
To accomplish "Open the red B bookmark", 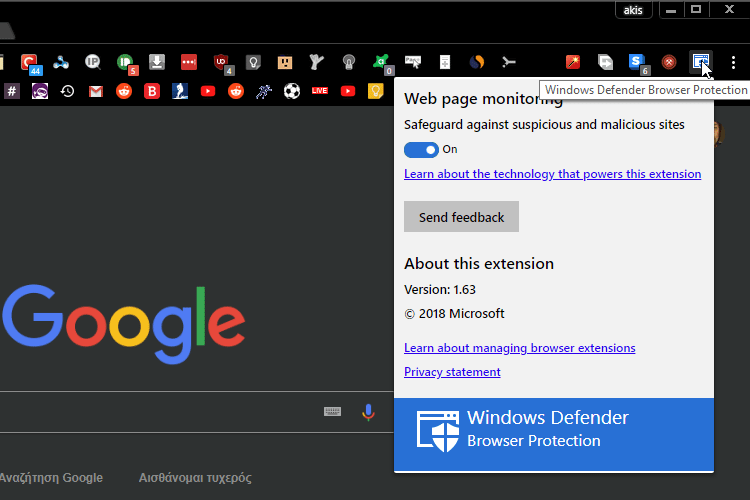I will tap(152, 91).
